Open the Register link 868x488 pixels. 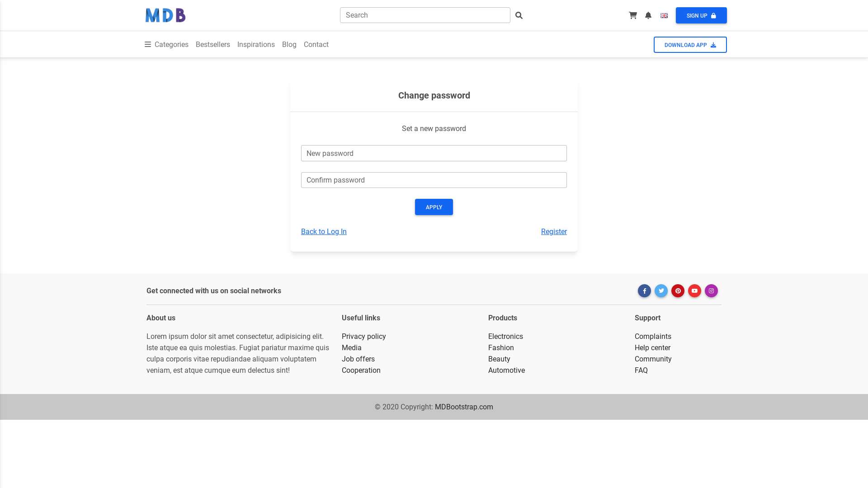(554, 231)
